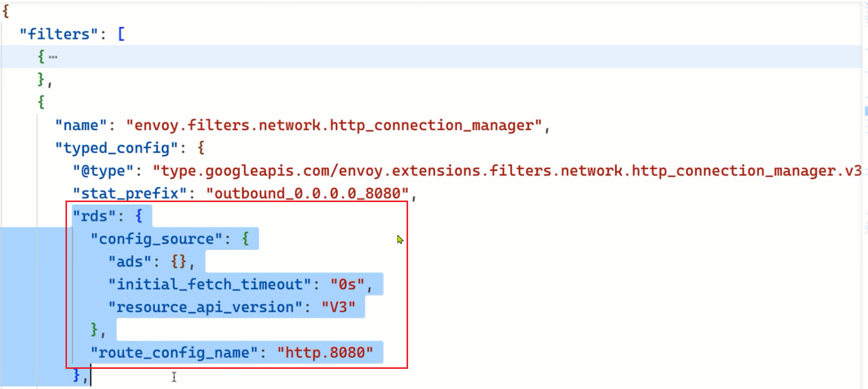
Task: Select the "http.8080" route value
Action: point(325,352)
